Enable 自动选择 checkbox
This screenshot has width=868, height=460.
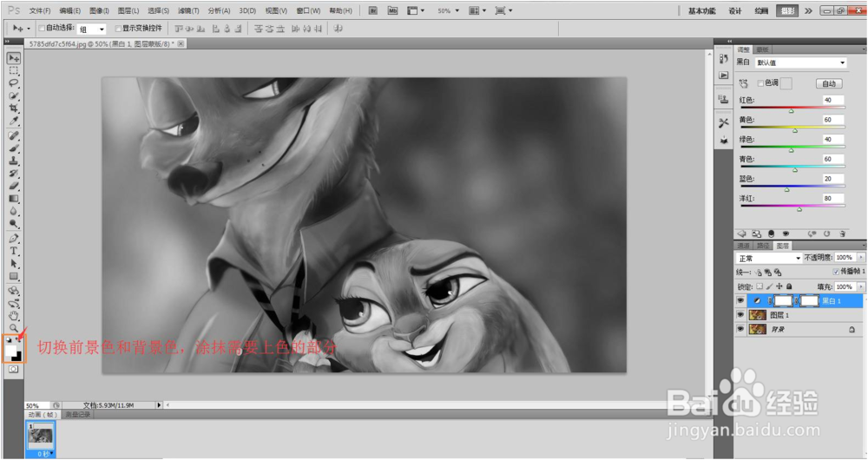pyautogui.click(x=42, y=29)
